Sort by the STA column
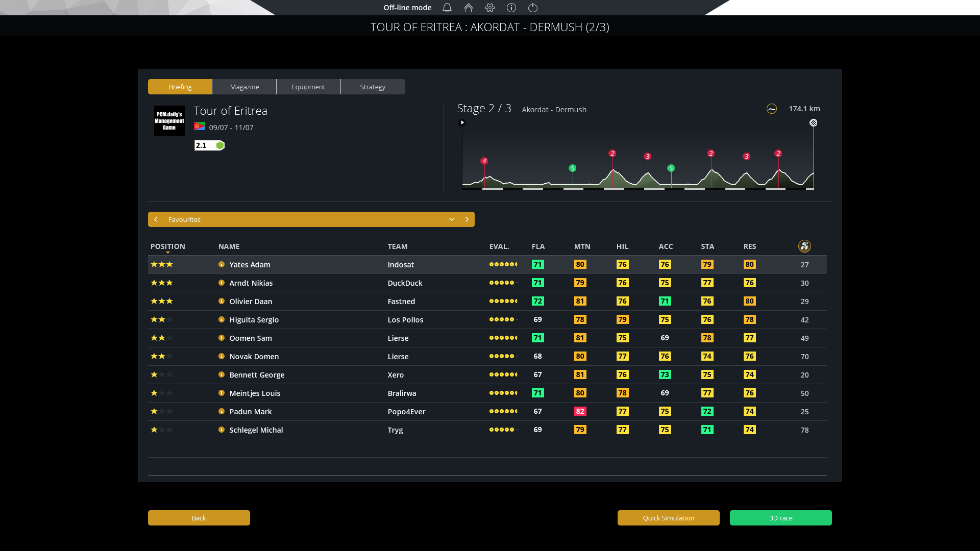The image size is (980, 551). pyautogui.click(x=707, y=246)
